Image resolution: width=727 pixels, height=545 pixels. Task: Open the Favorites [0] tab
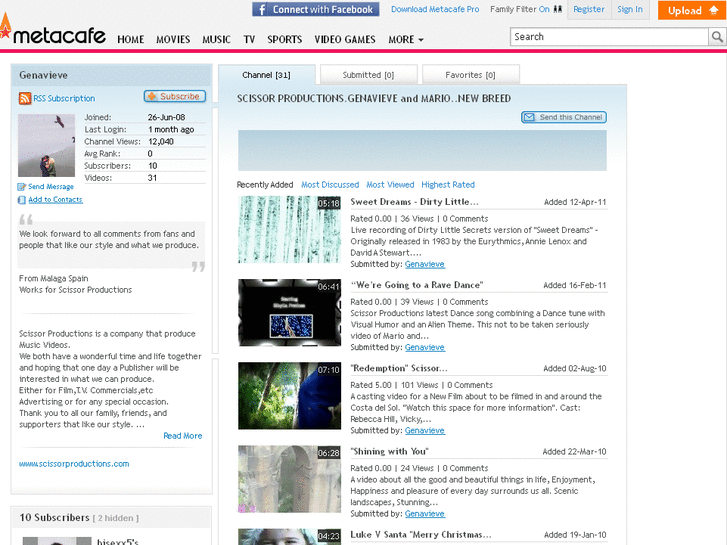[470, 75]
